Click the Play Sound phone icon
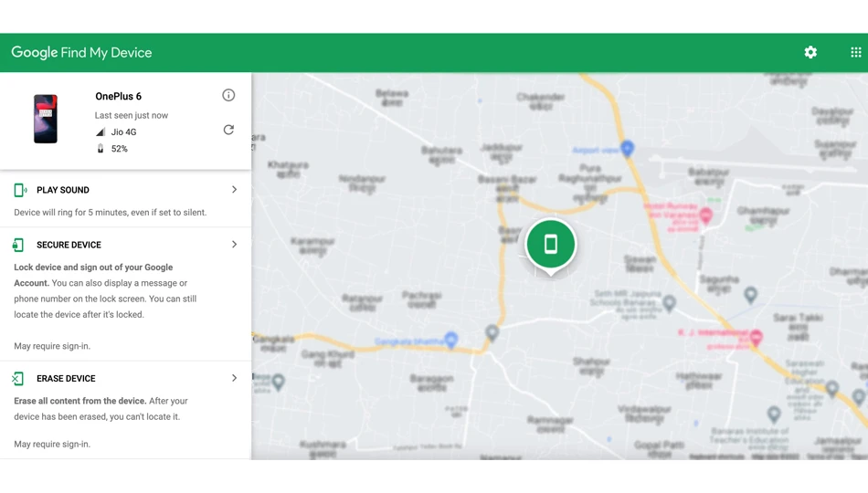868x493 pixels. click(20, 190)
